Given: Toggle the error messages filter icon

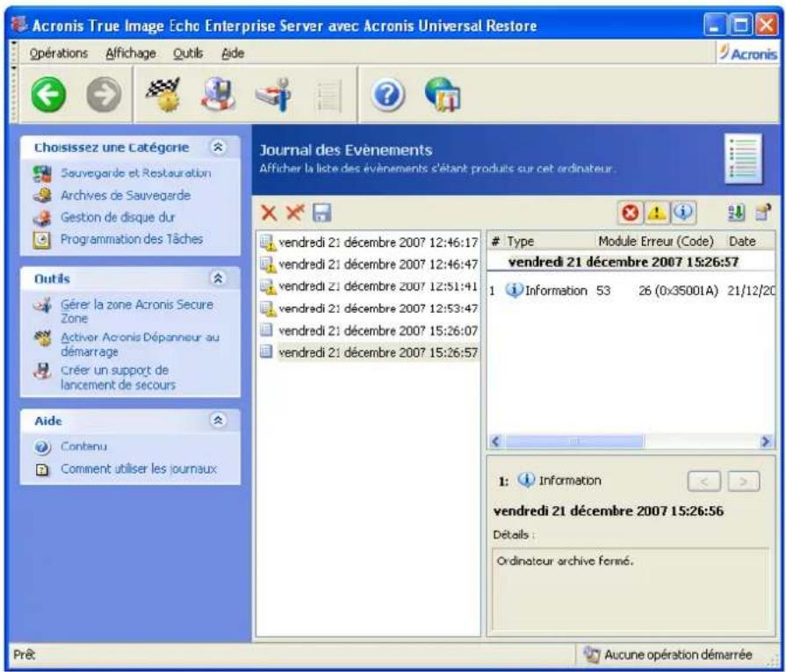Looking at the screenshot, I should tap(630, 213).
